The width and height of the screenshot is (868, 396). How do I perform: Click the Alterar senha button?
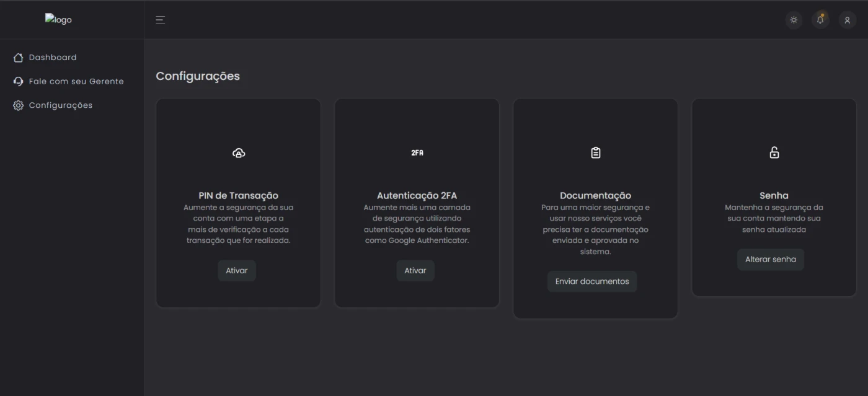pos(770,260)
